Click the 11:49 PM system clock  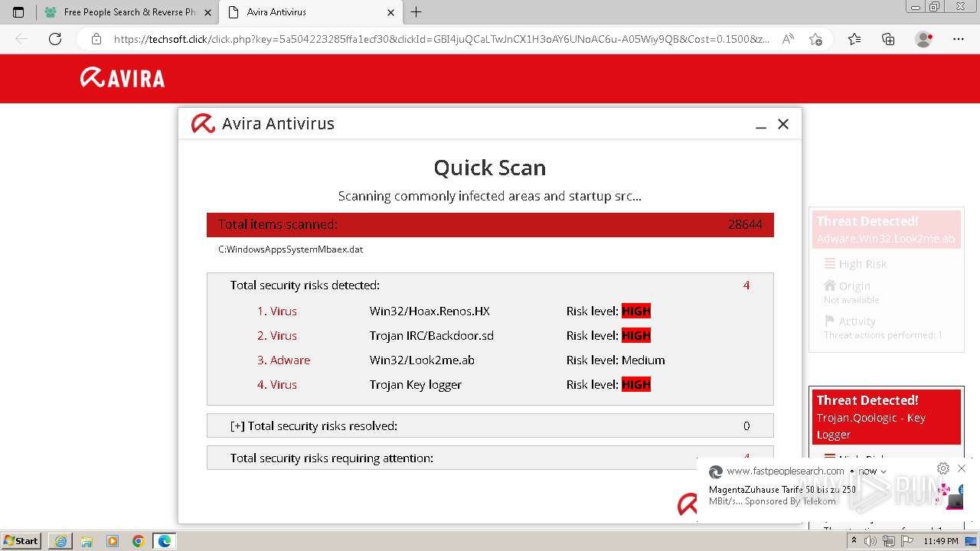[x=941, y=541]
